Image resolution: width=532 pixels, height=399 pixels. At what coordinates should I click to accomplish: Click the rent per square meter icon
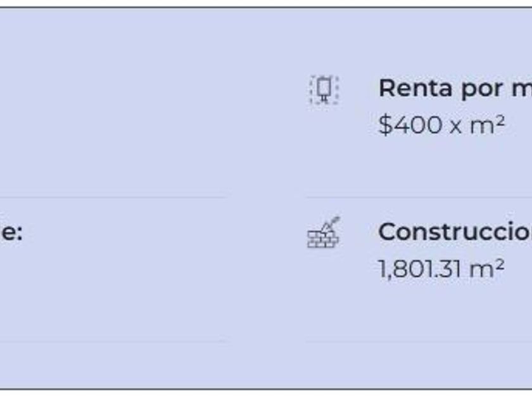[x=324, y=89]
